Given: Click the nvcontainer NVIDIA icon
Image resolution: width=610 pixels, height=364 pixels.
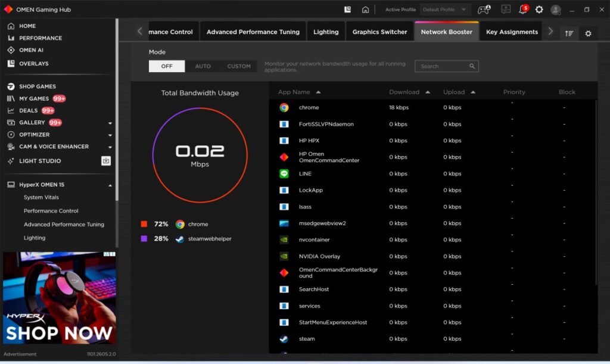Looking at the screenshot, I should click(x=284, y=239).
